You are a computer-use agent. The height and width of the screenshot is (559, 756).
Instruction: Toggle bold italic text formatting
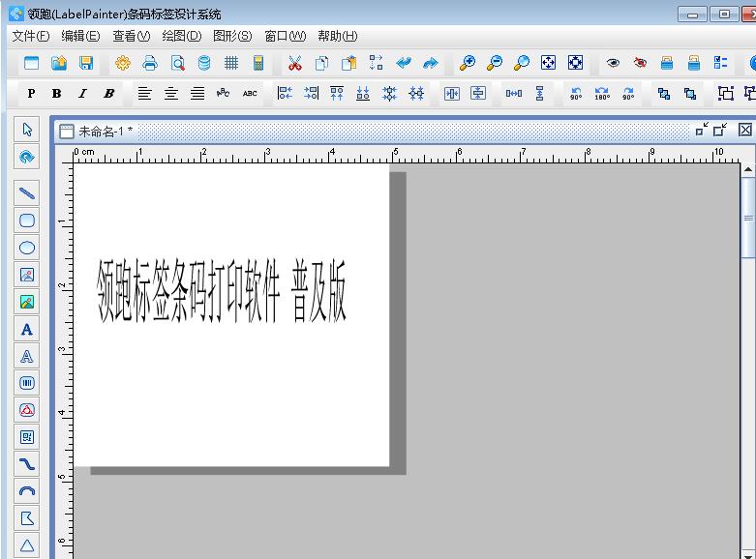tap(109, 94)
